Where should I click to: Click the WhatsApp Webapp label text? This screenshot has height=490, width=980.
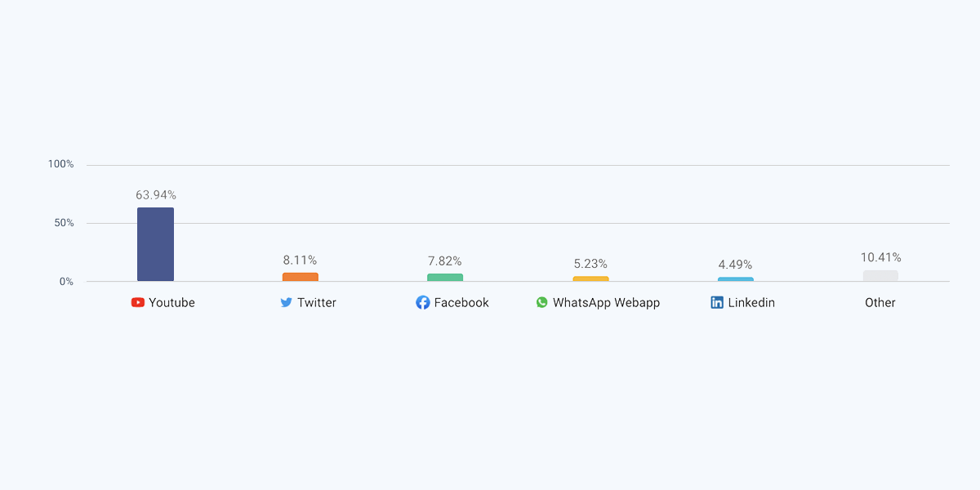click(x=606, y=302)
